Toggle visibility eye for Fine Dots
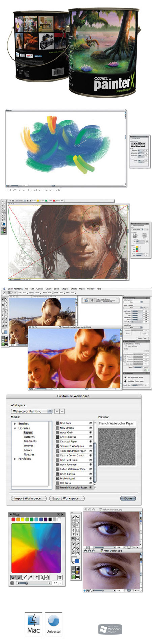152x644 pixels. (x=90, y=423)
